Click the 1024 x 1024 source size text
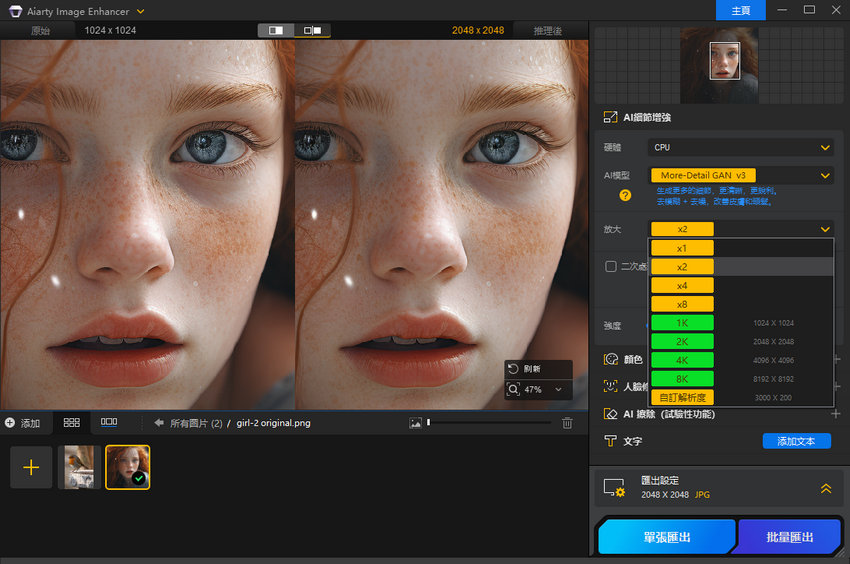 click(110, 30)
